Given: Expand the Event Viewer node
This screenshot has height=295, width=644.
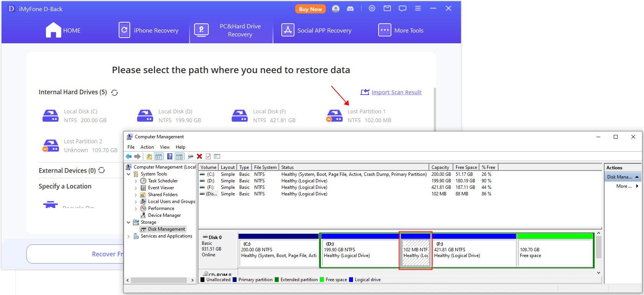Looking at the screenshot, I should coord(136,188).
